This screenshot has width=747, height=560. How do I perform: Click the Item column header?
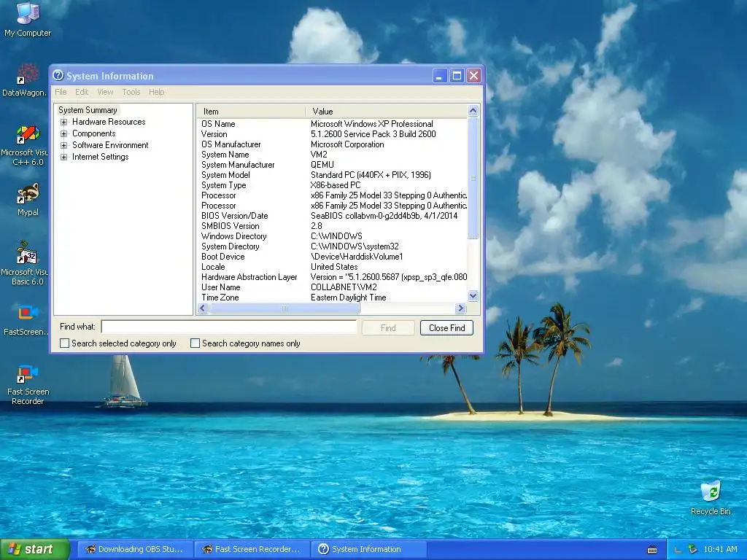tap(251, 112)
